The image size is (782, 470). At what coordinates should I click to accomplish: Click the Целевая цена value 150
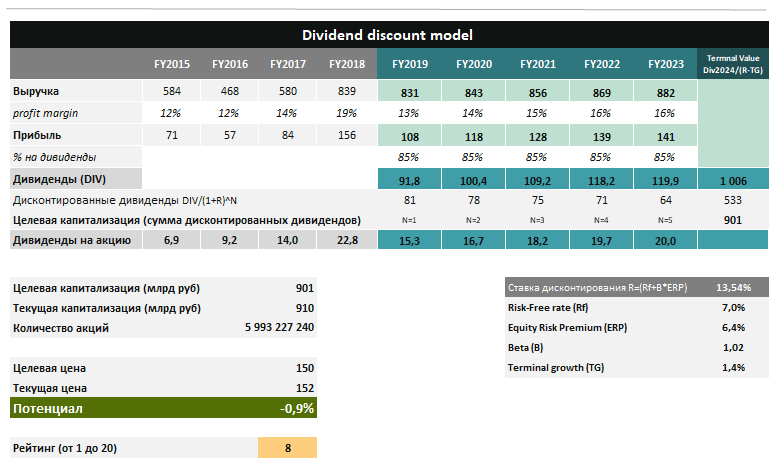pos(304,369)
